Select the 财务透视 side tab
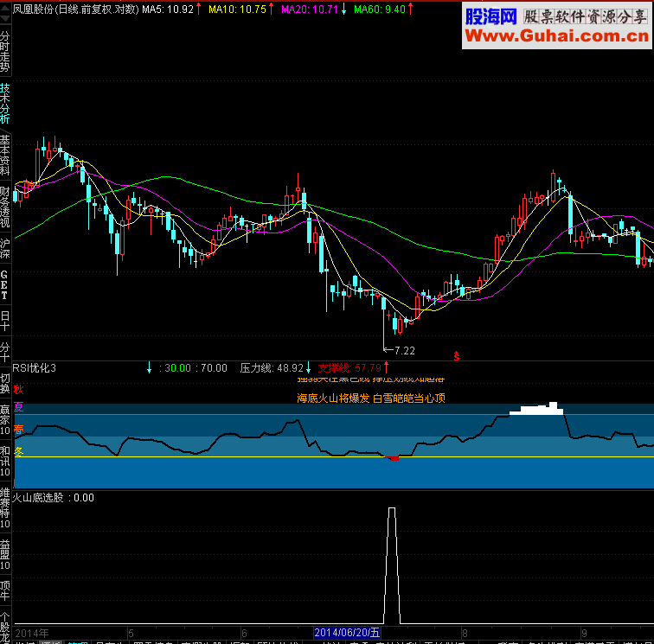 pos(5,207)
